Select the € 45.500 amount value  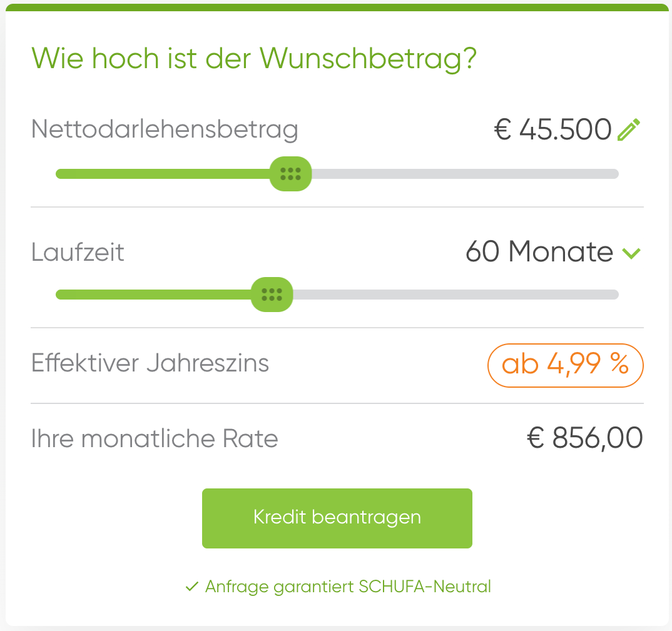click(553, 129)
